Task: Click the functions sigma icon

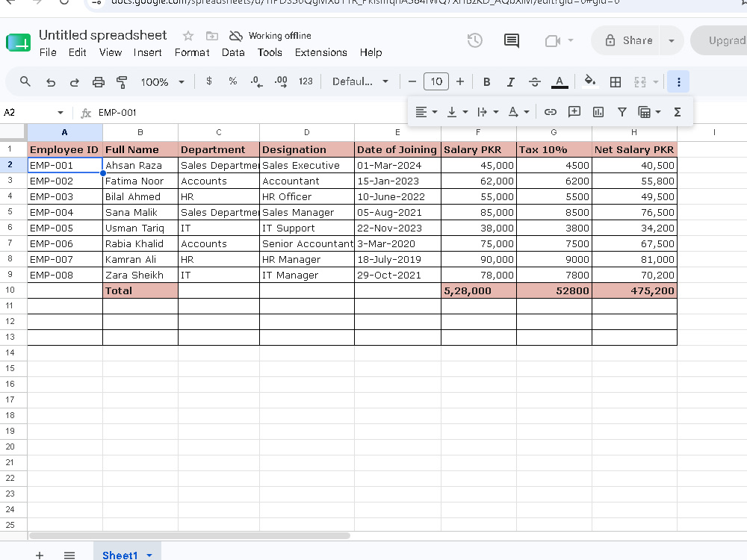Action: 677,112
